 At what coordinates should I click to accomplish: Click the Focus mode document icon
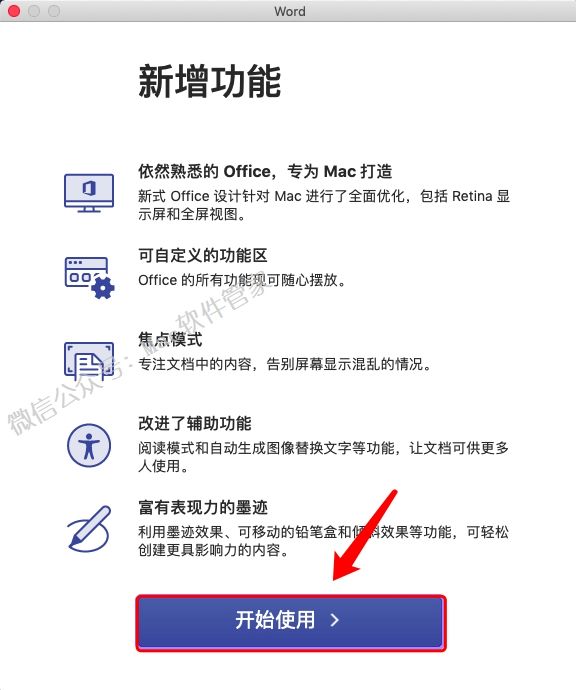click(x=89, y=361)
